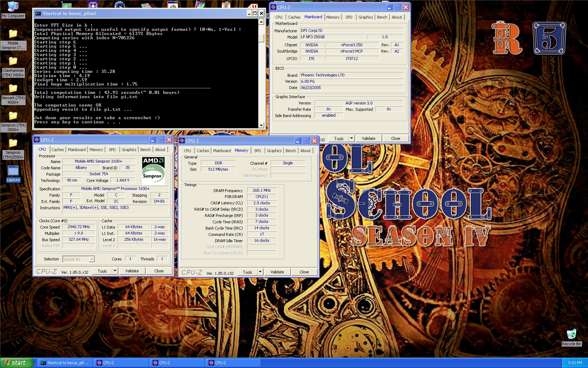Viewport: 588px width, 368px height.
Task: Select the capture desktop shortcut
Action: [x=13, y=174]
